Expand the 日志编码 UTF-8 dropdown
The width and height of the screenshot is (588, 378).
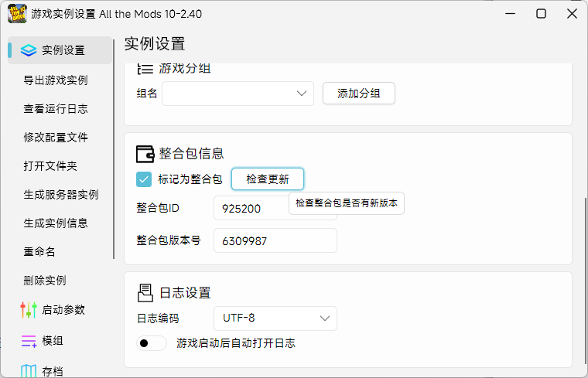click(x=275, y=318)
